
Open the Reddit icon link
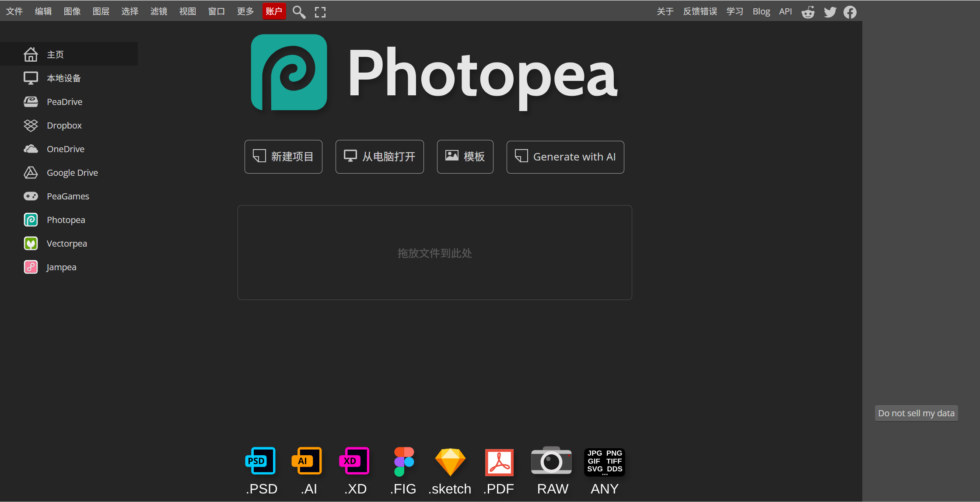808,12
